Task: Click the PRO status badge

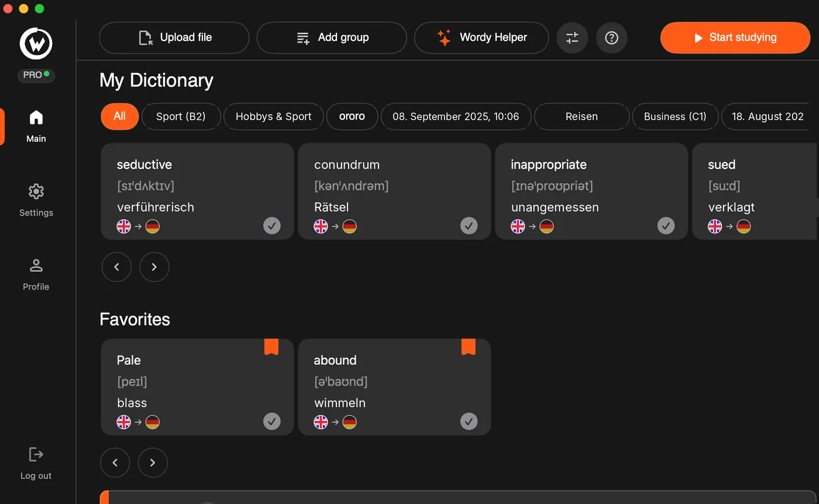Action: tap(36, 75)
